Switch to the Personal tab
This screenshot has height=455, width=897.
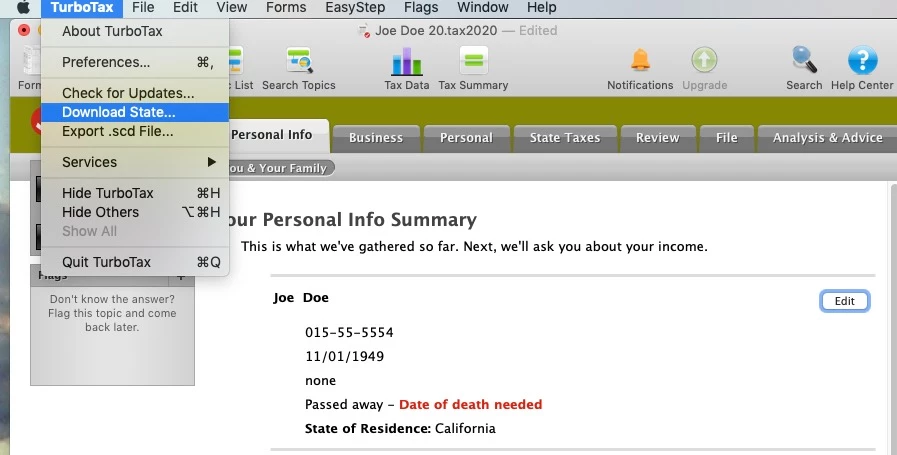466,138
